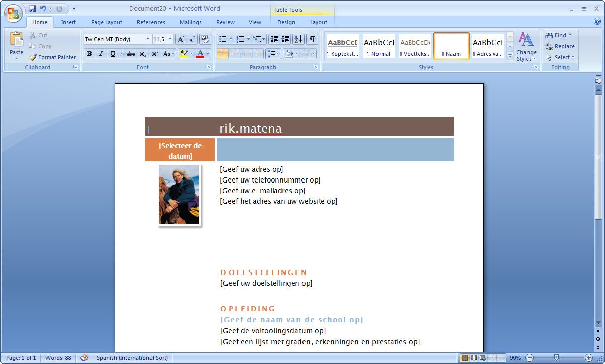Open the Paragraph dialog launcher
The width and height of the screenshot is (605, 364).
316,67
